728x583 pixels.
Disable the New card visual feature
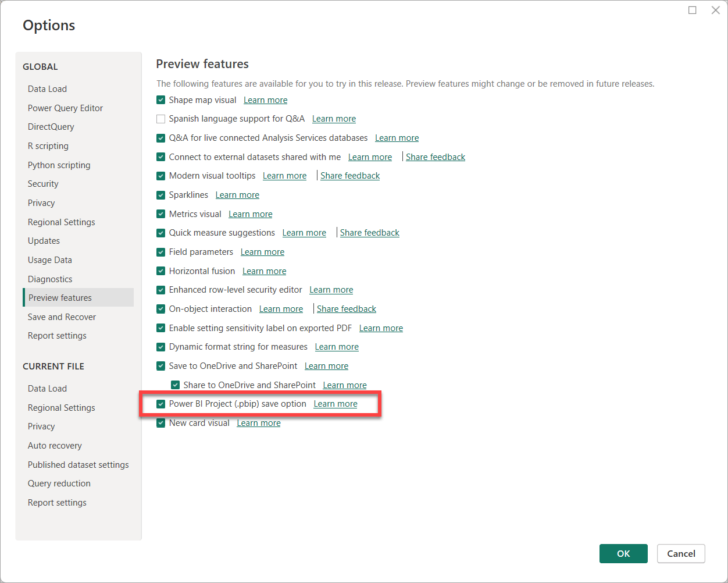coord(161,423)
